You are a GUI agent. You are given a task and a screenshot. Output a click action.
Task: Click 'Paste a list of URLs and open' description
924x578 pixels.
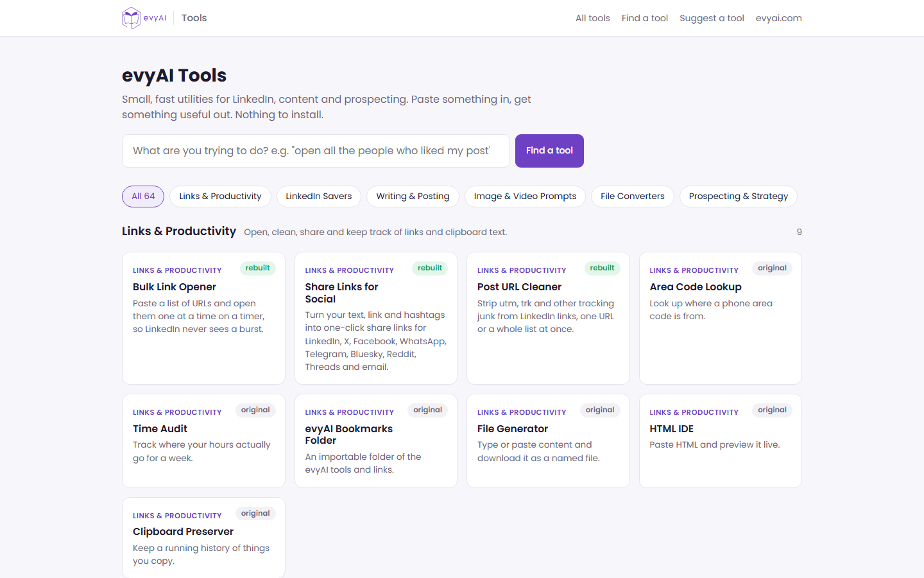pyautogui.click(x=198, y=316)
